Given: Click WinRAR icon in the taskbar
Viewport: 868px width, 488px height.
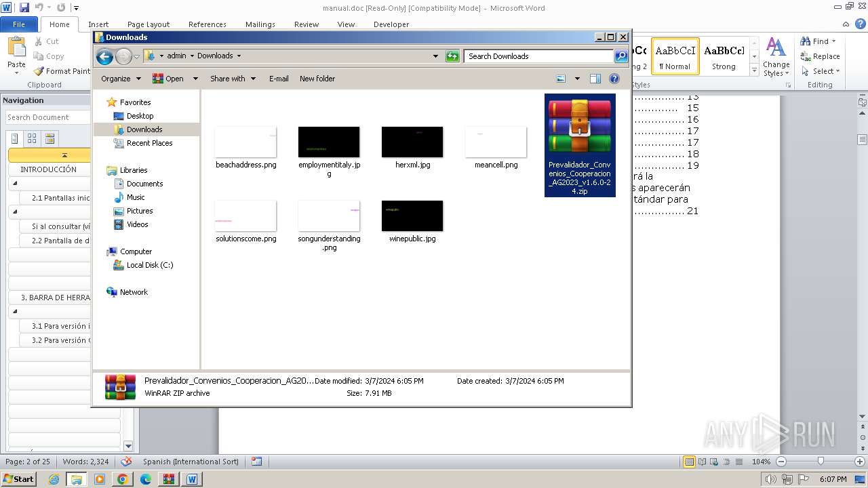Looking at the screenshot, I should pos(168,479).
